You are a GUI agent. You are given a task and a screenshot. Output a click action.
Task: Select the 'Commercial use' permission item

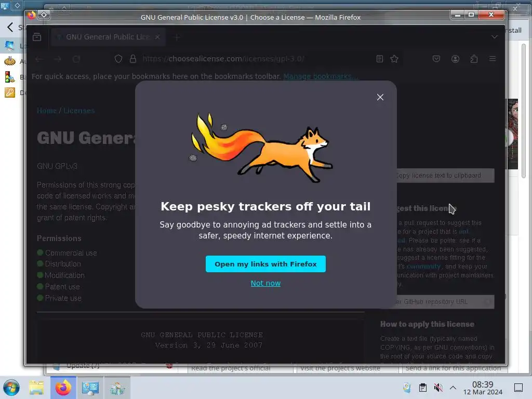pos(67,253)
